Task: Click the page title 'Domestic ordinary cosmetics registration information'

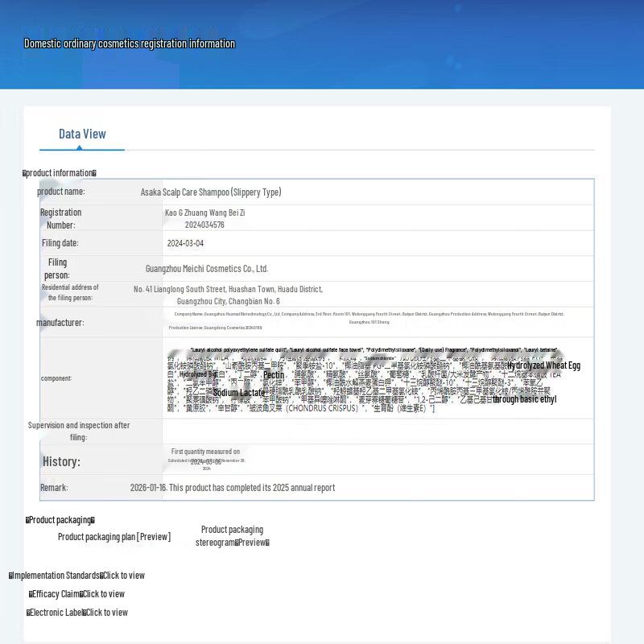Action: point(130,43)
